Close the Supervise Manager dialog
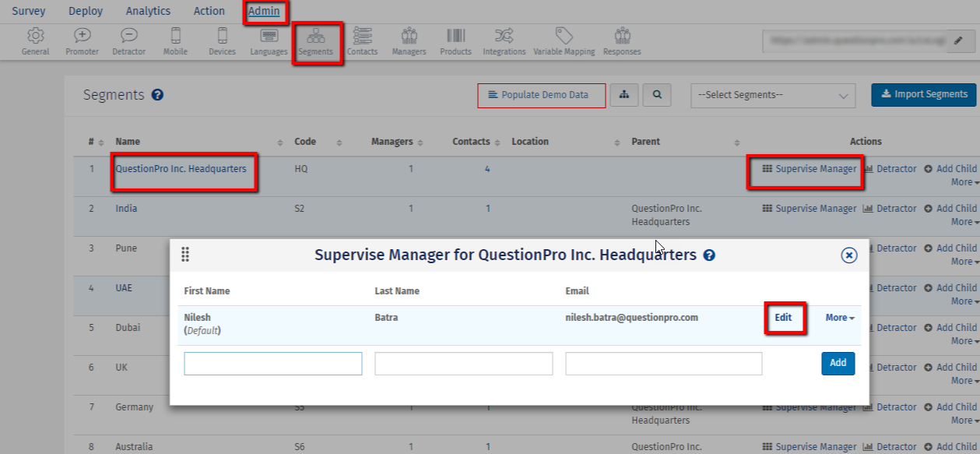Screen dimensions: 980x454 (x=849, y=255)
